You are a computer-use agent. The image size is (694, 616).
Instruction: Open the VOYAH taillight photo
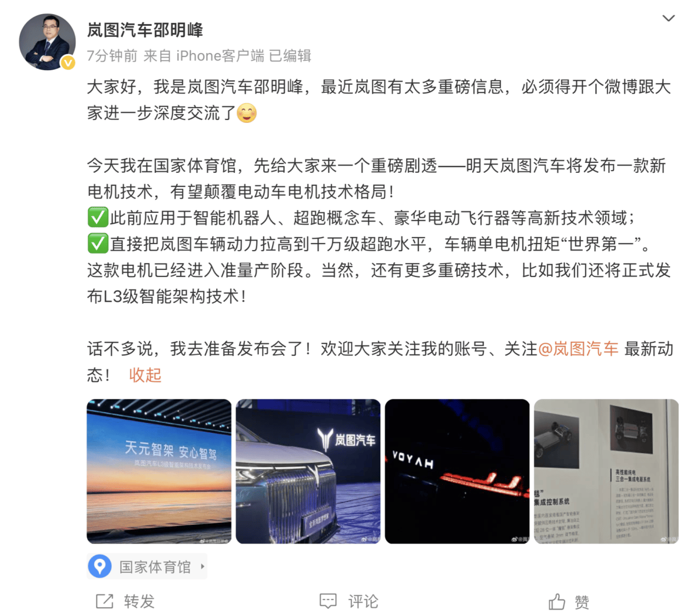(458, 471)
